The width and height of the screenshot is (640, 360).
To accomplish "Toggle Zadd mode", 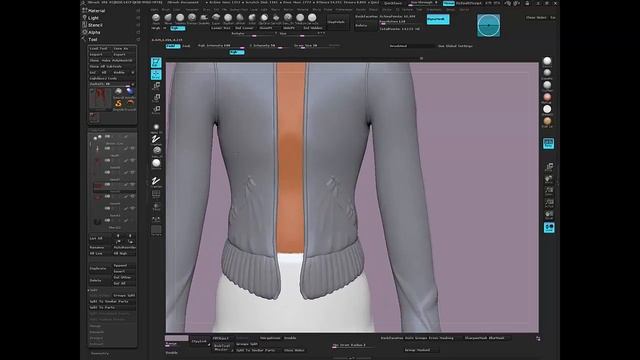I will 173,46.
